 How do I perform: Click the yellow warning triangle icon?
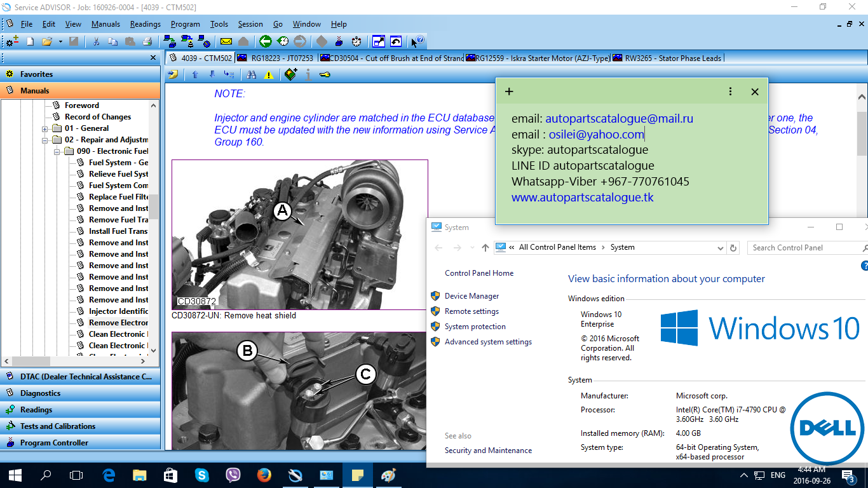pos(269,75)
